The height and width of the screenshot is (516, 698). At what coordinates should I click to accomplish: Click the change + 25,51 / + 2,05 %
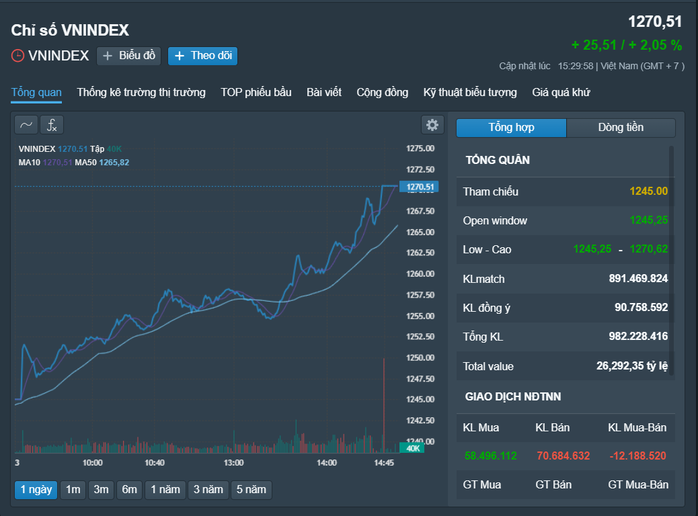pyautogui.click(x=626, y=45)
